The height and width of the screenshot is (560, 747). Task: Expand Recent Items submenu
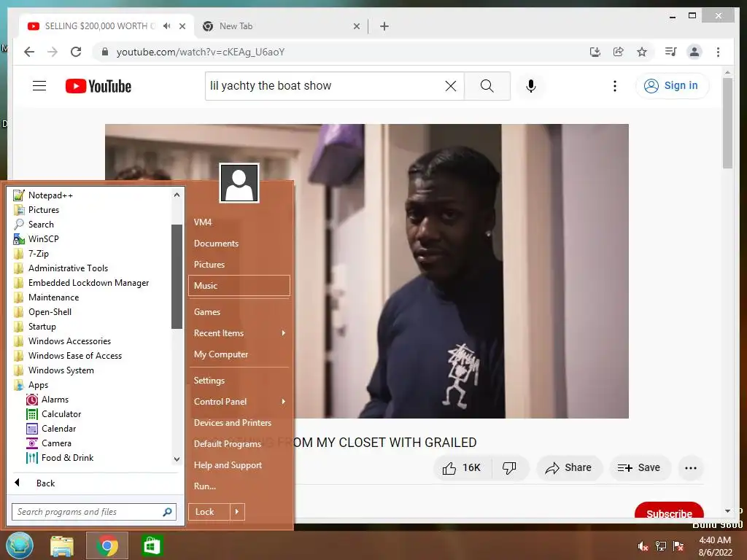[239, 333]
